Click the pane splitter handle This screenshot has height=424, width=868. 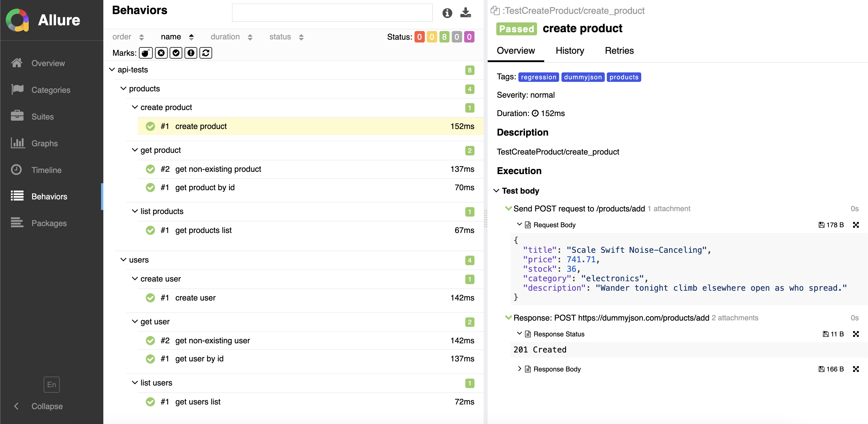click(486, 219)
